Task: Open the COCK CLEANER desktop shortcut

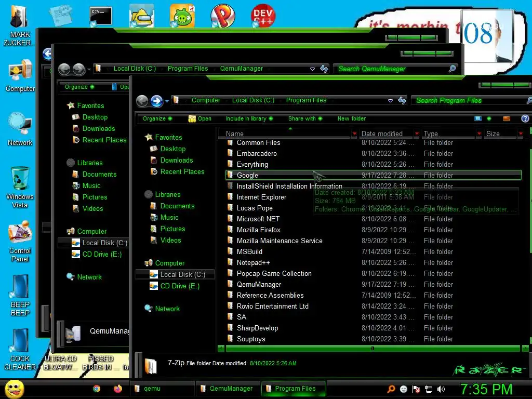Action: tap(20, 350)
